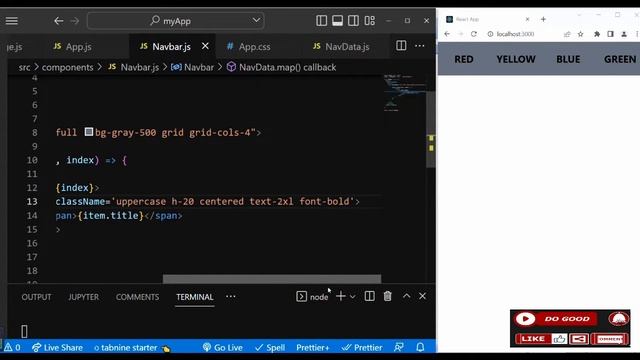Click the components breadcrumb

[67, 67]
